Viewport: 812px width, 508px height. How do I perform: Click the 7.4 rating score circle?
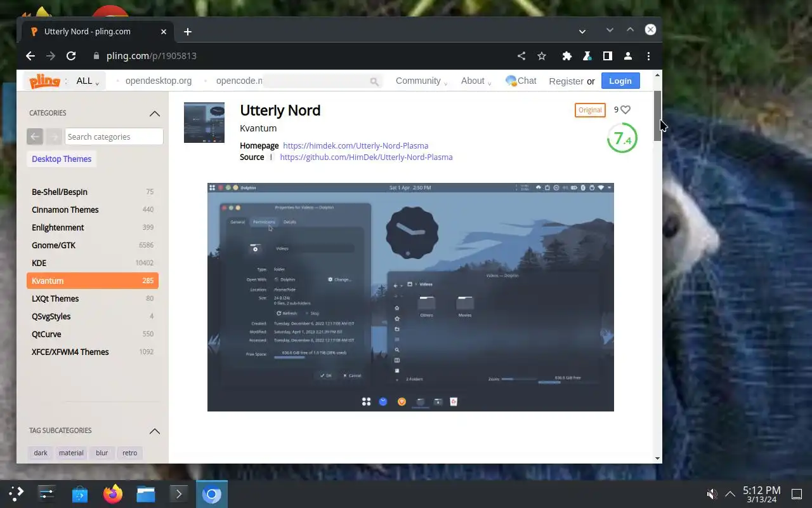[x=622, y=138]
